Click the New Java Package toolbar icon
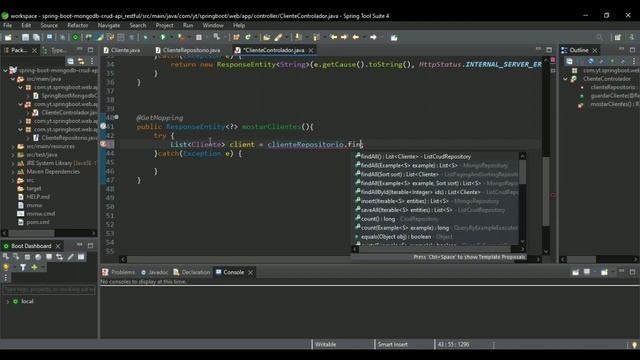The width and height of the screenshot is (640, 360). click(236, 37)
